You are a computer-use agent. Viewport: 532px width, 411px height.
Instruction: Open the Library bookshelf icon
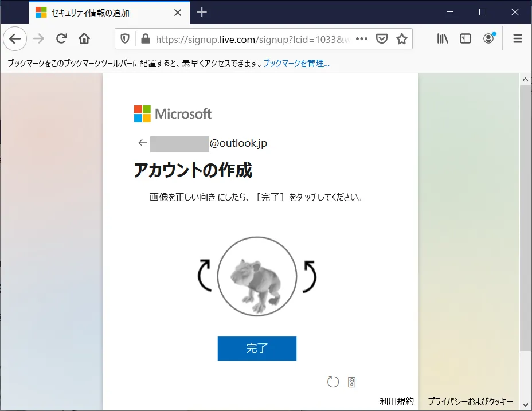[x=443, y=38]
